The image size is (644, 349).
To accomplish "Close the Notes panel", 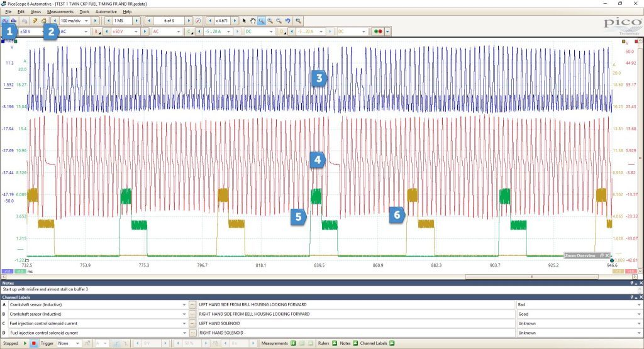I will [641, 283].
